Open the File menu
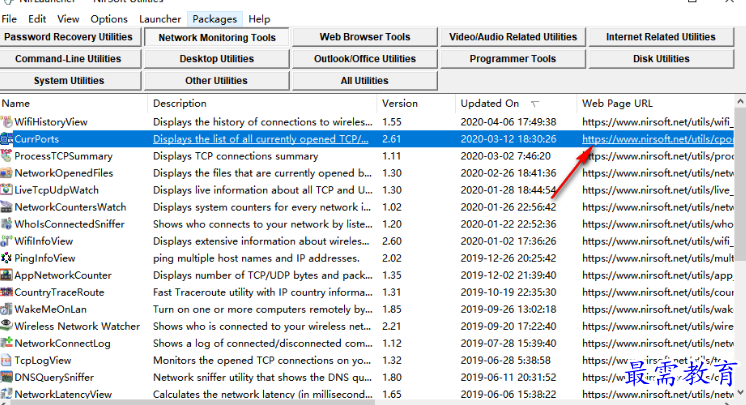Screen dimensions: 746x405 [9, 19]
